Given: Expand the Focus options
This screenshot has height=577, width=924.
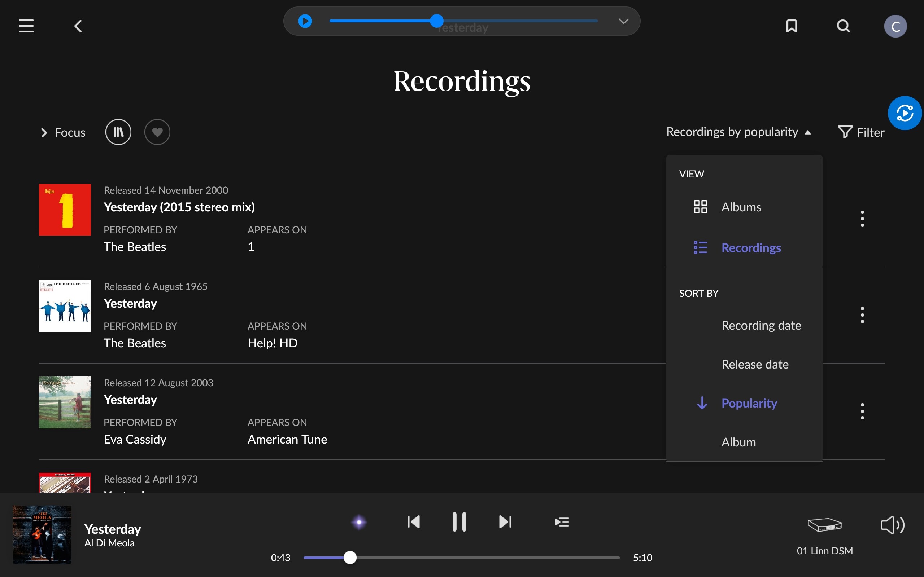Looking at the screenshot, I should pyautogui.click(x=63, y=132).
